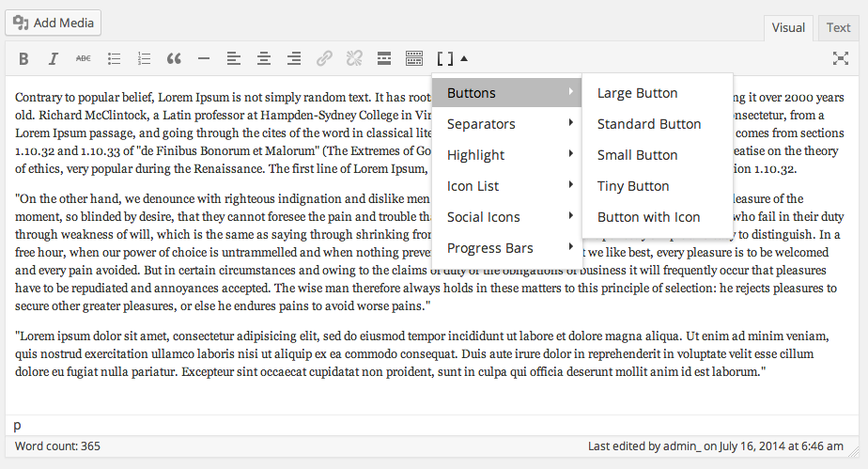Click the Add Media button
Screen dimensions: 868x469
pos(53,23)
